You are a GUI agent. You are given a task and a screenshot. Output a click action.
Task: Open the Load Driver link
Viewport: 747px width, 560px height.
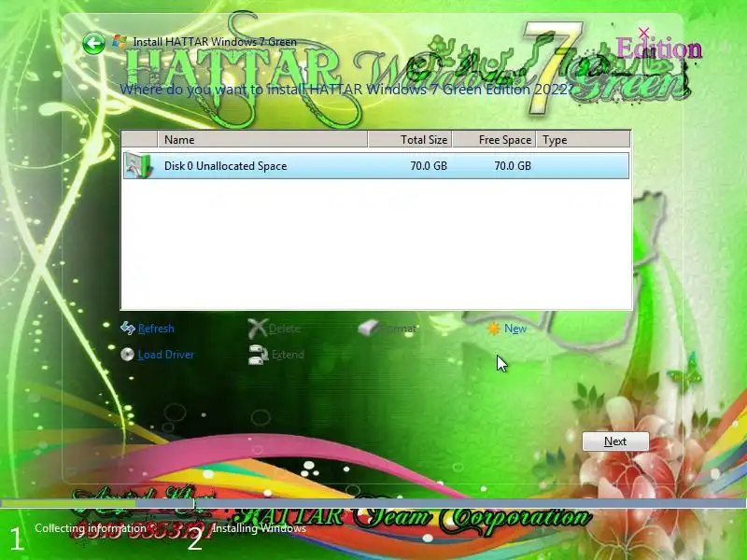(166, 355)
